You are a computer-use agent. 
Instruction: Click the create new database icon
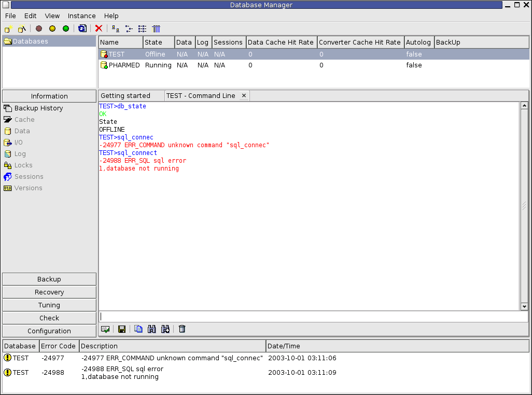pyautogui.click(x=9, y=29)
